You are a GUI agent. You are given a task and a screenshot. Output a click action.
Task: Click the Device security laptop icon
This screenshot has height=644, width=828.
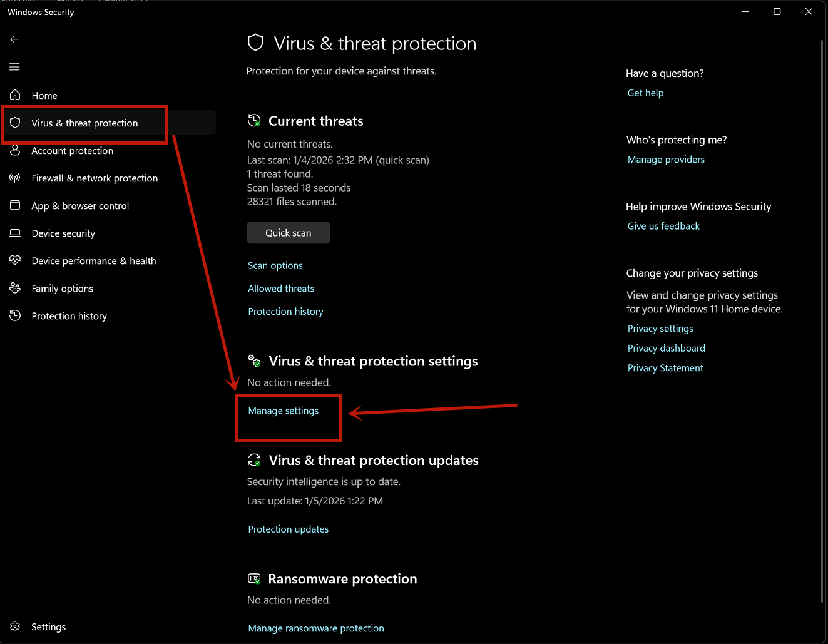pos(15,233)
